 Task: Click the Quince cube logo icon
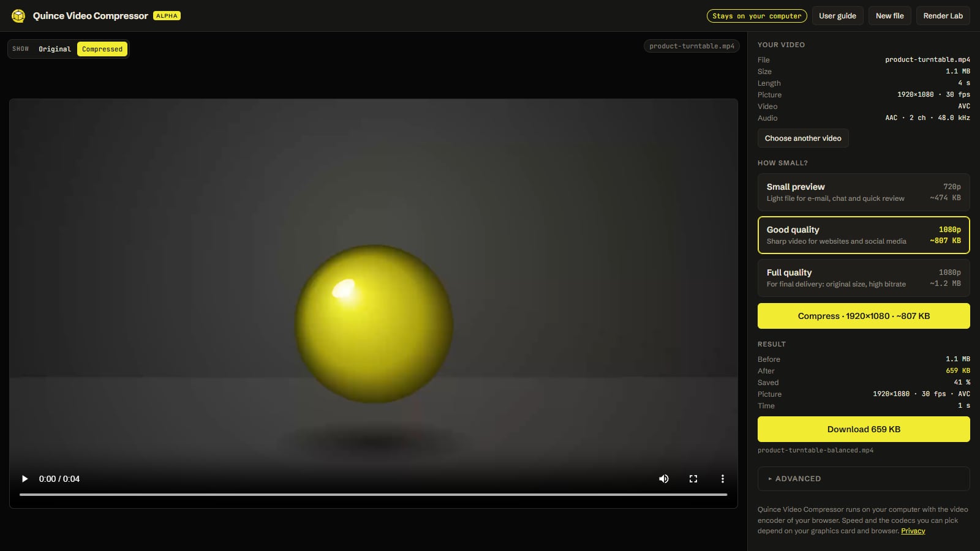(18, 16)
